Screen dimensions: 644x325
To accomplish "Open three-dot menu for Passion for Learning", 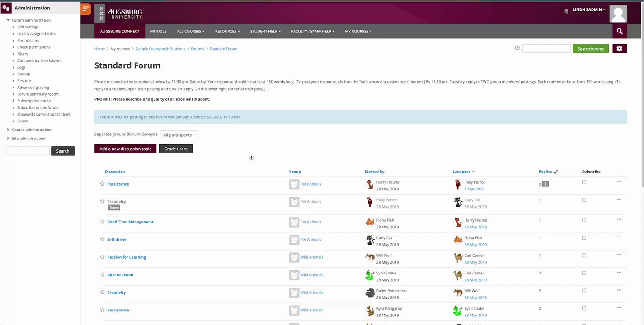I will tap(619, 255).
